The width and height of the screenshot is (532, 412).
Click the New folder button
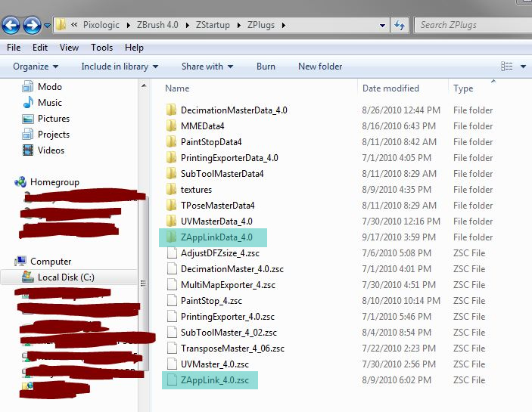point(320,67)
